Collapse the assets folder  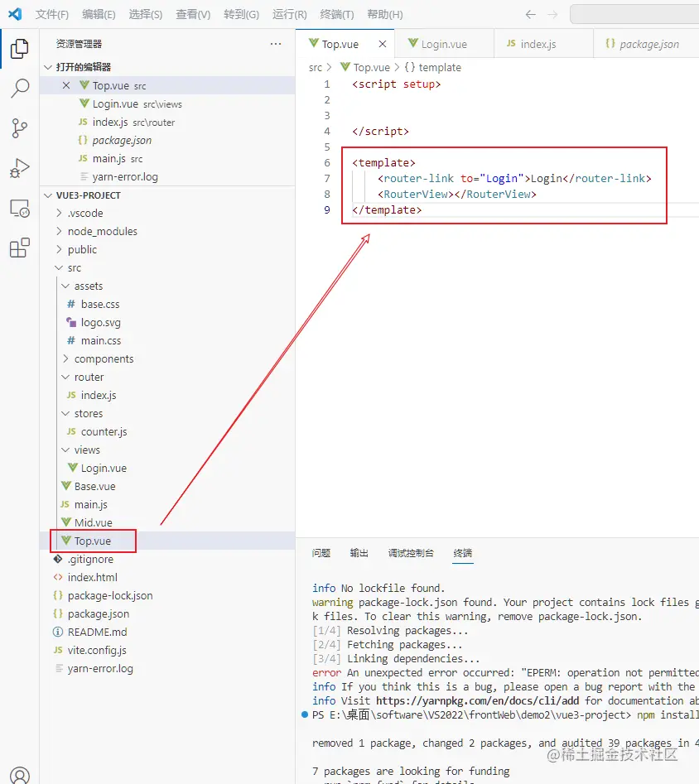(167, 286)
